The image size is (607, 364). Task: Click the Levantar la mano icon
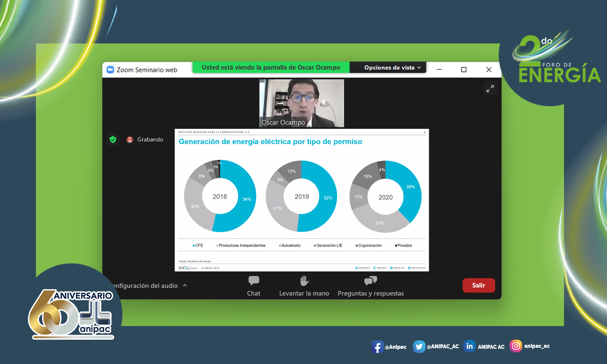[304, 281]
